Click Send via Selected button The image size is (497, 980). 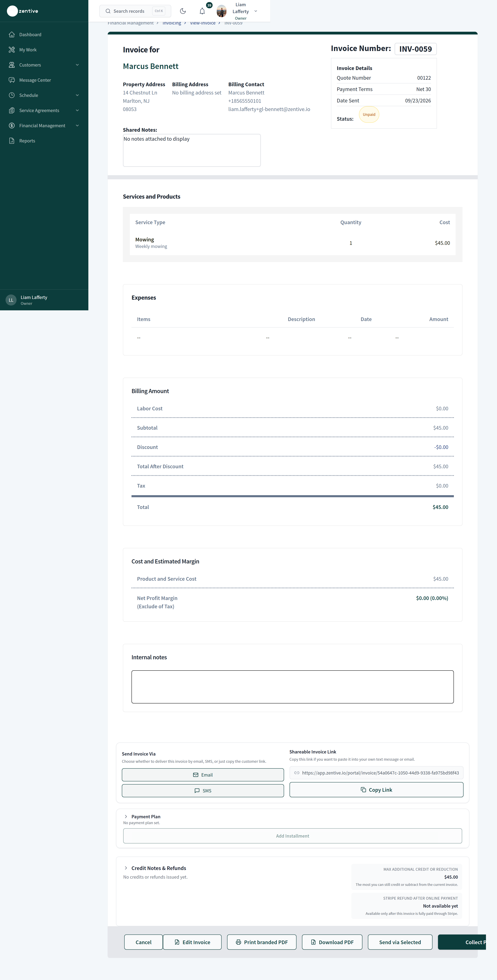point(400,942)
